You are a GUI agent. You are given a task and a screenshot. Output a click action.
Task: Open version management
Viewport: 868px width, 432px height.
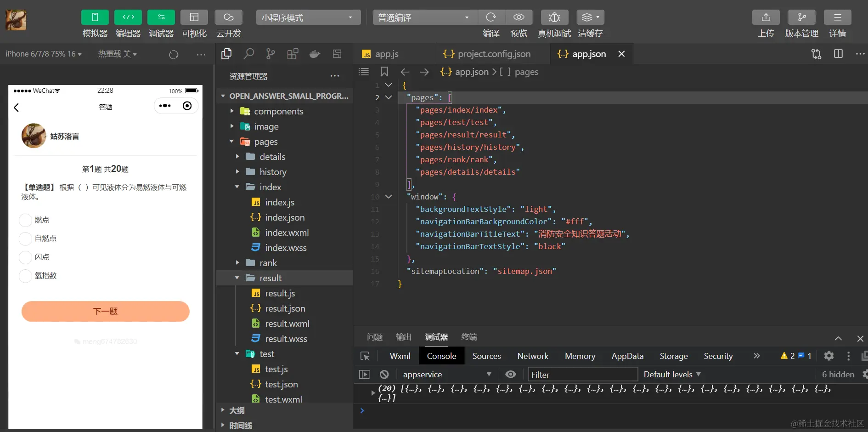click(802, 17)
